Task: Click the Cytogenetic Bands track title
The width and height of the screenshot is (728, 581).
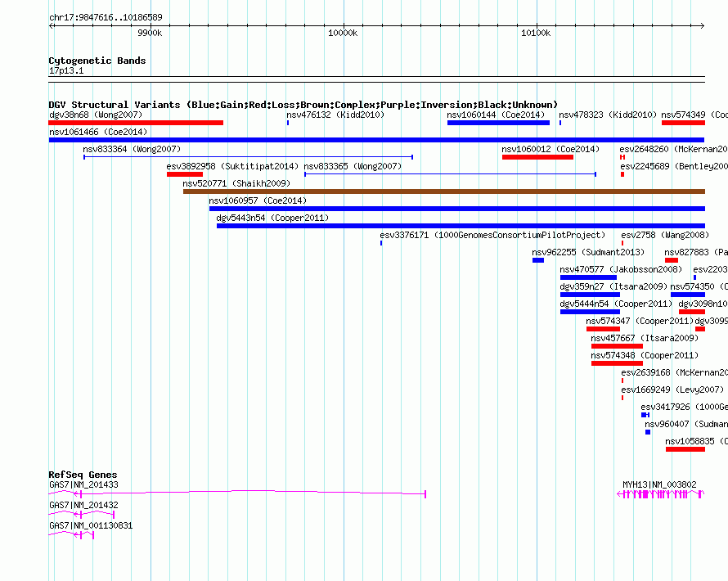Action: tap(97, 61)
